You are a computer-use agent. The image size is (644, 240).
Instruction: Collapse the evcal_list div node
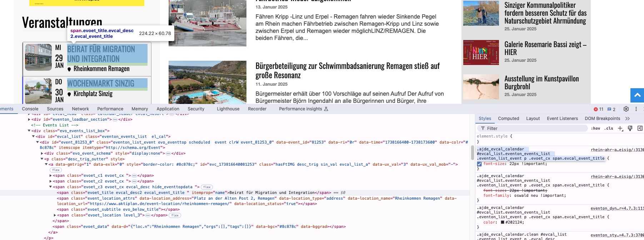[x=33, y=136]
